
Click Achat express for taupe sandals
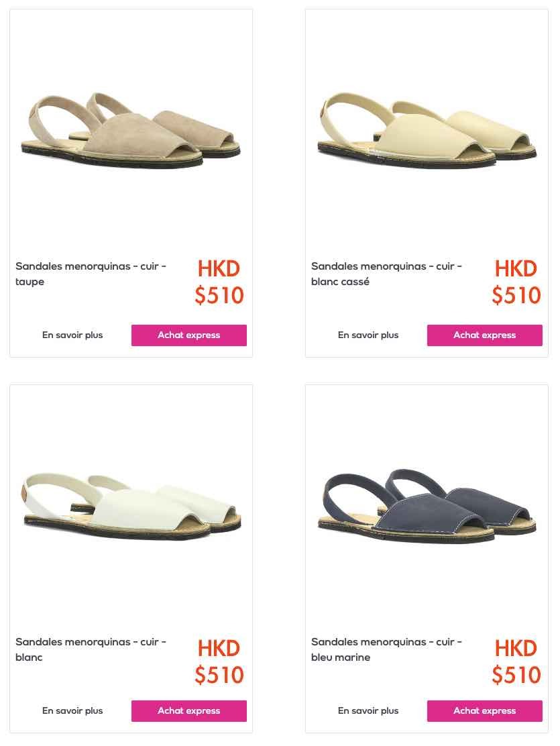point(189,335)
